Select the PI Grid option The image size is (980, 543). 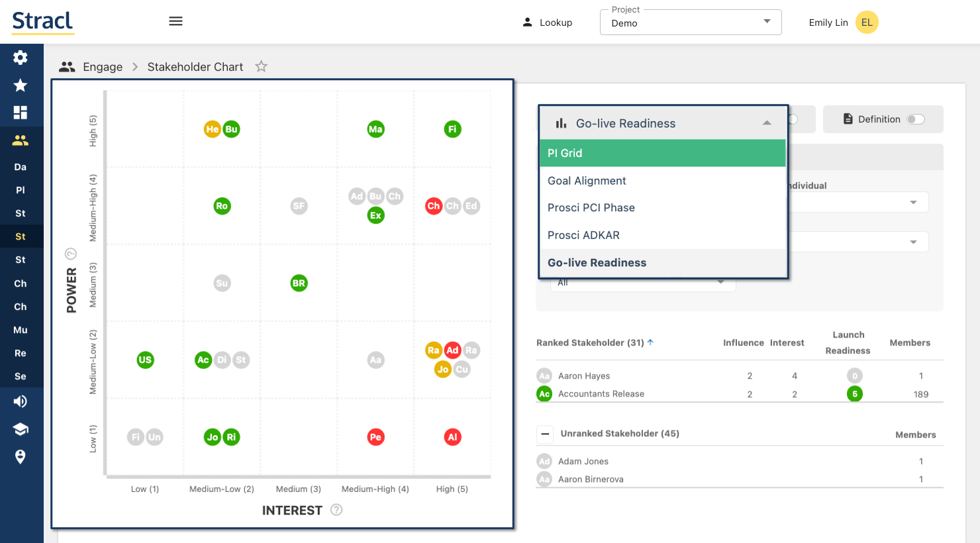(x=565, y=153)
